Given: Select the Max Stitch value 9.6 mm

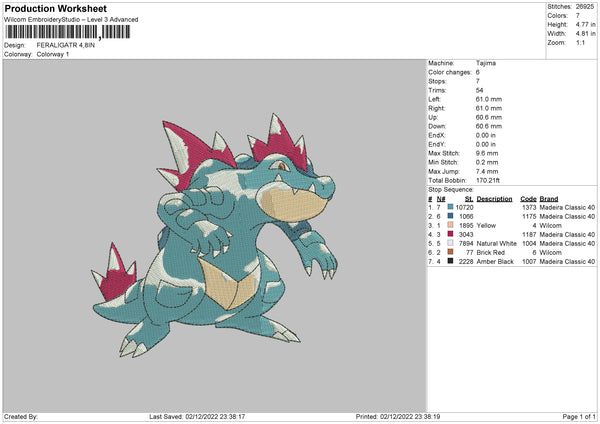Looking at the screenshot, I should (x=487, y=153).
